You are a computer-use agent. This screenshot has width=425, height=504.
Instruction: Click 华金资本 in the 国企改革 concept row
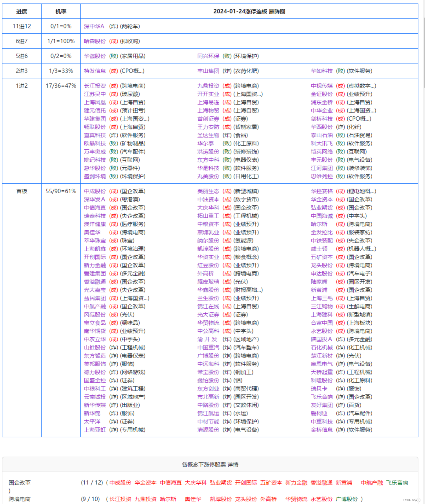[x=145, y=483]
